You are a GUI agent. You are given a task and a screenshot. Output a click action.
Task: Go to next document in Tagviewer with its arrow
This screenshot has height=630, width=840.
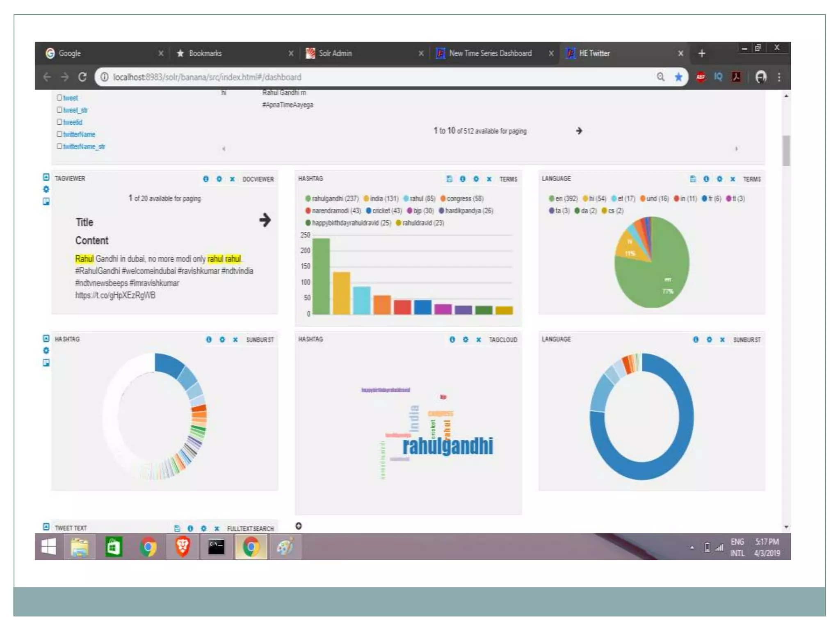[265, 220]
